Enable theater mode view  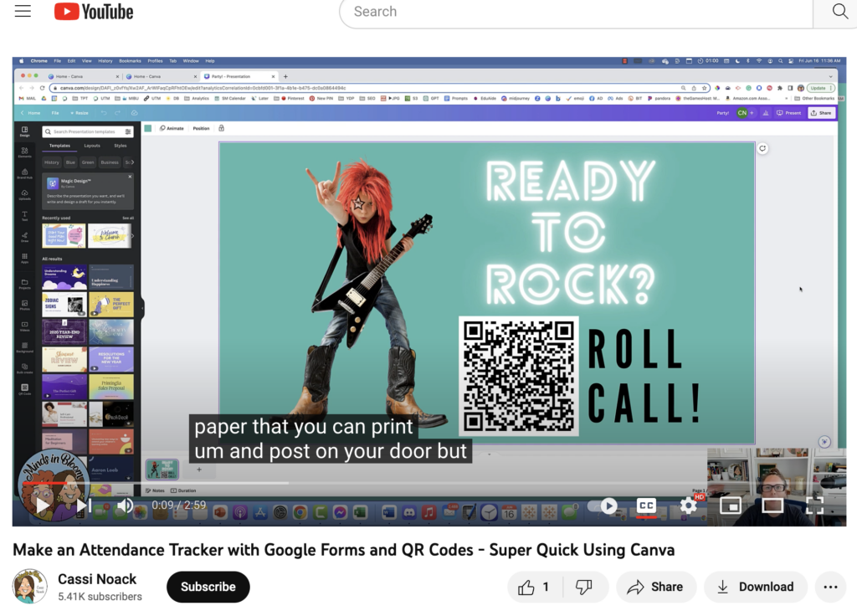click(x=772, y=506)
